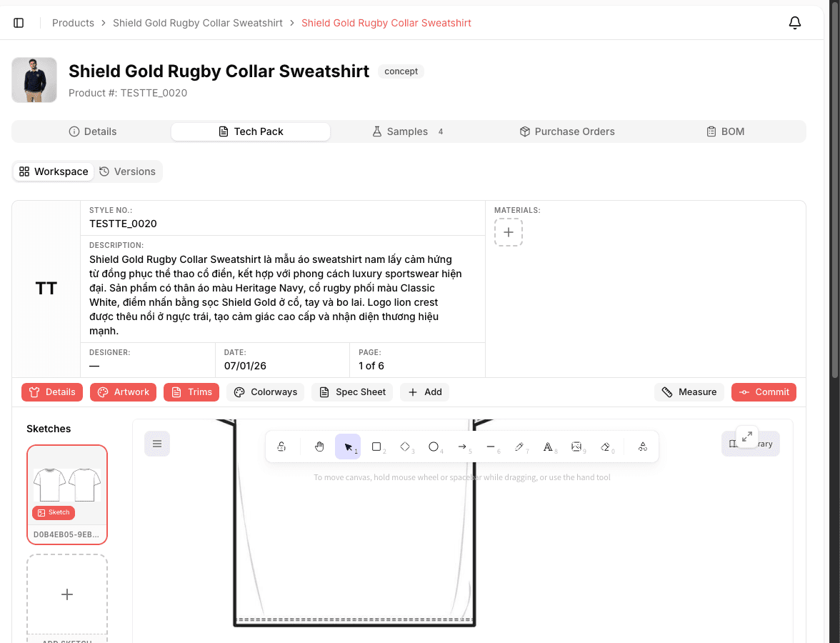Select the Arrow tool
Viewport: 840px width, 643px height.
click(x=462, y=447)
